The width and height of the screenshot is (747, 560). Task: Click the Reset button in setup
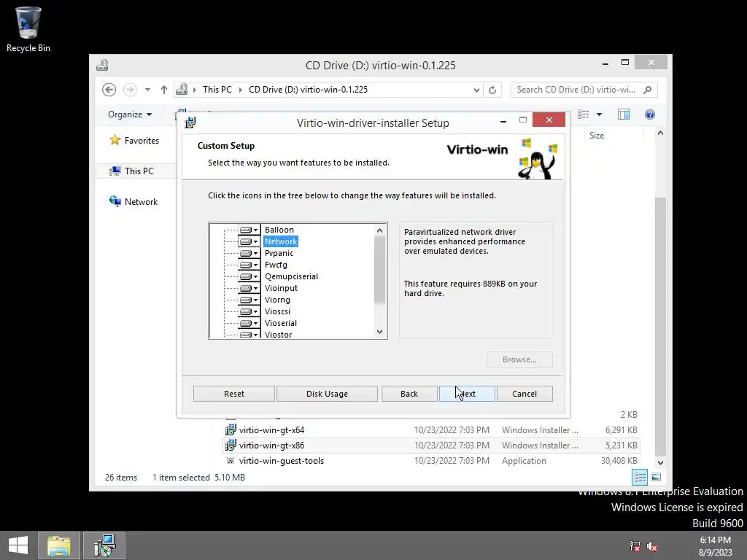(x=234, y=394)
